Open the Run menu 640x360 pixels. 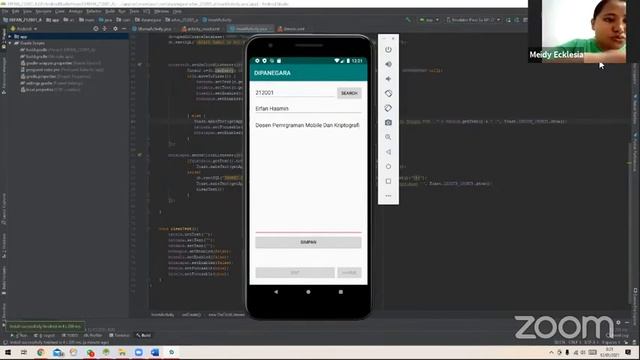122,11
